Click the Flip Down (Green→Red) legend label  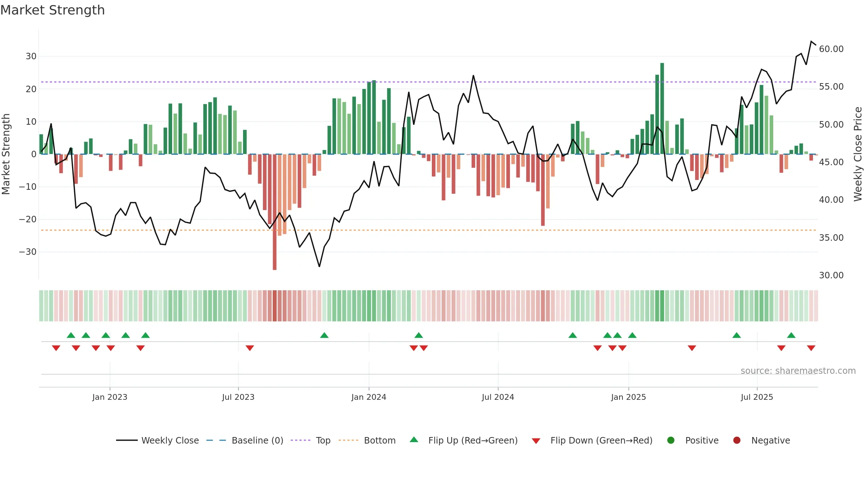coord(601,440)
